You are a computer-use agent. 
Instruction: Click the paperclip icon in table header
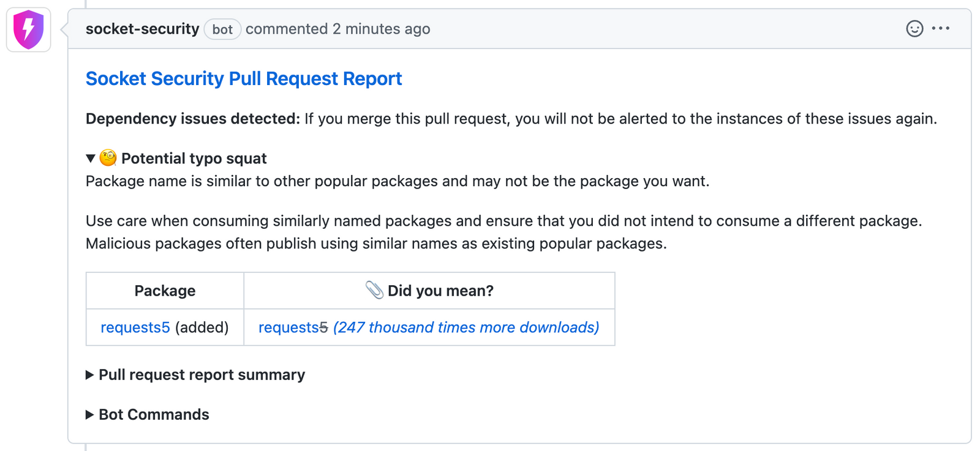coord(374,290)
